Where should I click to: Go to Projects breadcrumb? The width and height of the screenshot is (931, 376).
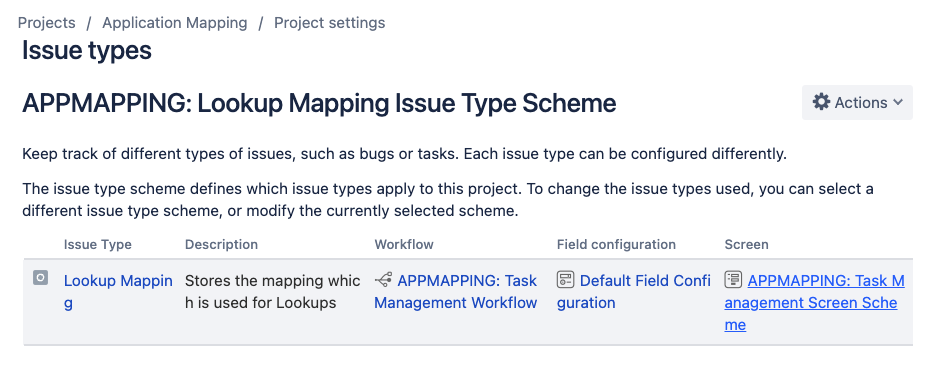[46, 23]
